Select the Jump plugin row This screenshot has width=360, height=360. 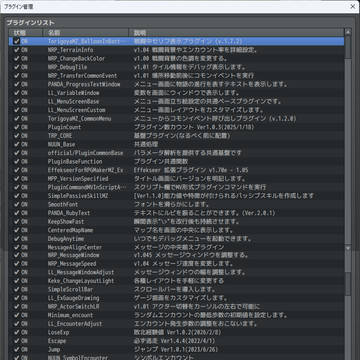coord(177,350)
